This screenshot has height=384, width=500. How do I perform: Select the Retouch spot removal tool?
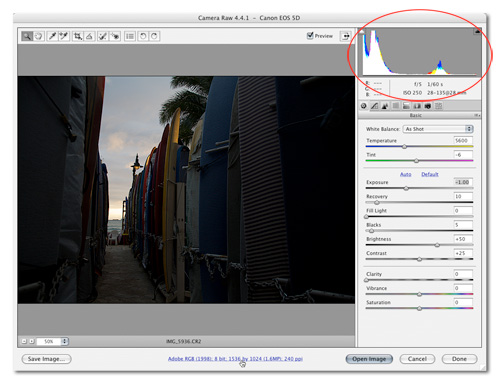pos(103,36)
